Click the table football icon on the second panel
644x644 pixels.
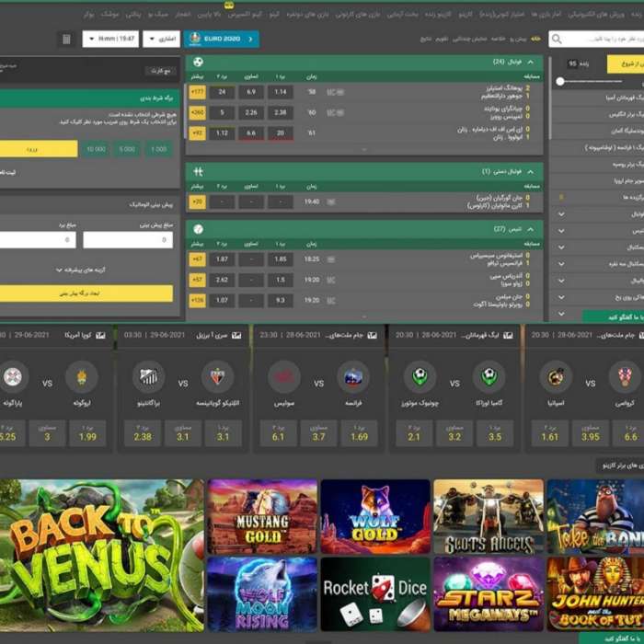point(198,171)
